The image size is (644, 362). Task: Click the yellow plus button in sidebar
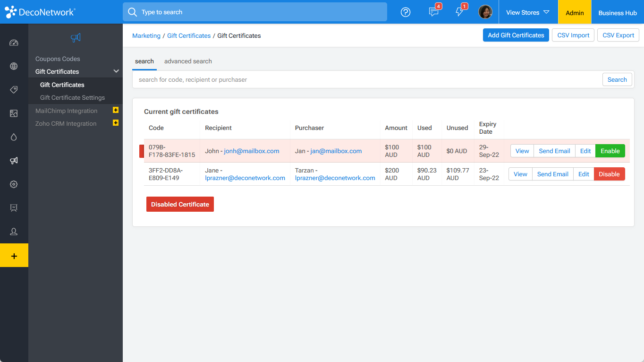click(14, 255)
